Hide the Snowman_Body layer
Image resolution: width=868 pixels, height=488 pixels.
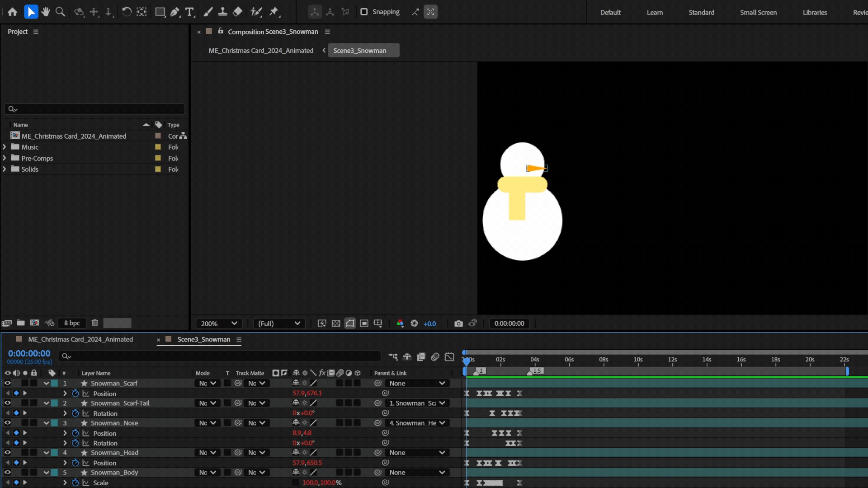[7, 472]
